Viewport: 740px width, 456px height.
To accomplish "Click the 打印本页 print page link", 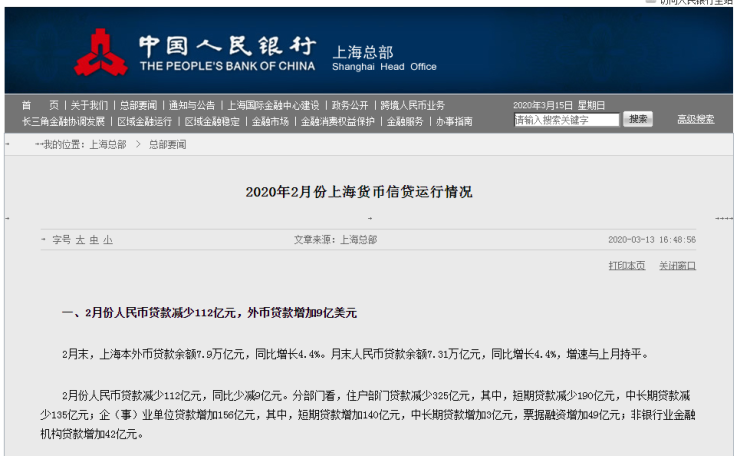I will tap(627, 265).
